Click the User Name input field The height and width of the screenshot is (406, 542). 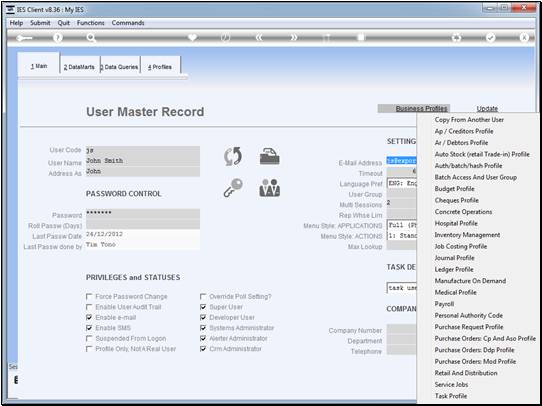coord(143,161)
